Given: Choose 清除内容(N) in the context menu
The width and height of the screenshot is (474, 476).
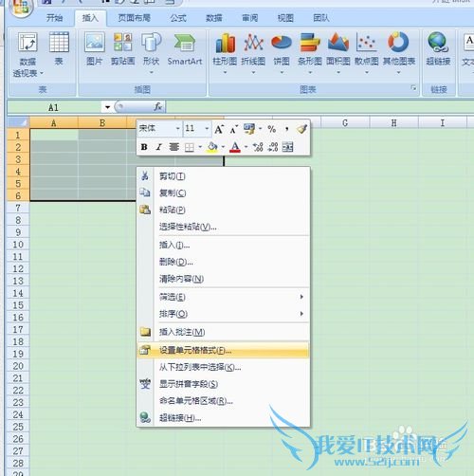Looking at the screenshot, I should 224,279.
